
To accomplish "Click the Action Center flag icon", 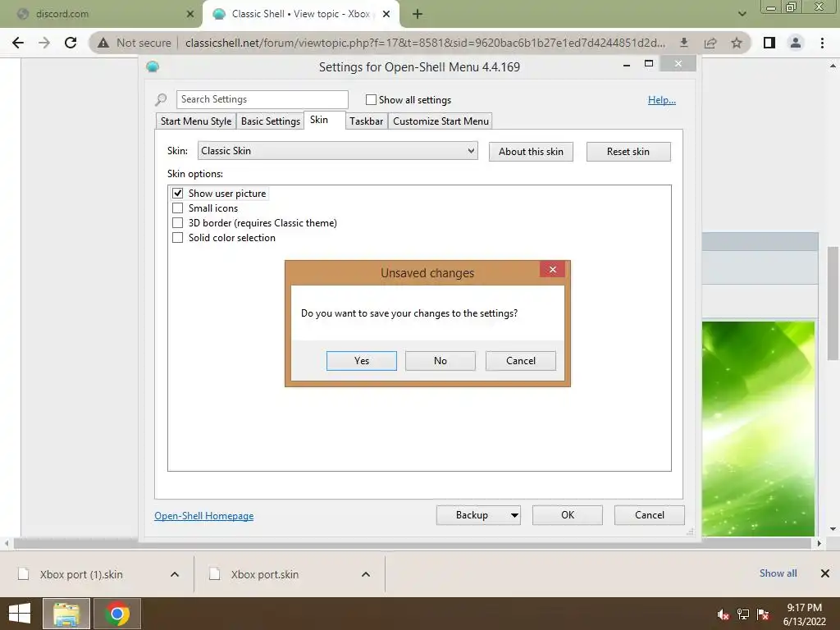I will (x=763, y=614).
